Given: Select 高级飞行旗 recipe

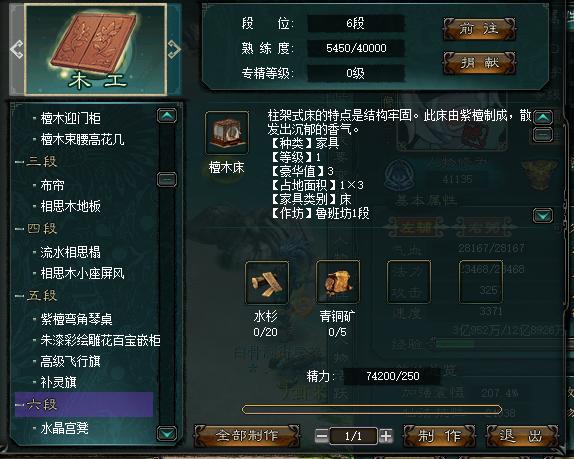Looking at the screenshot, I should click(x=70, y=362).
